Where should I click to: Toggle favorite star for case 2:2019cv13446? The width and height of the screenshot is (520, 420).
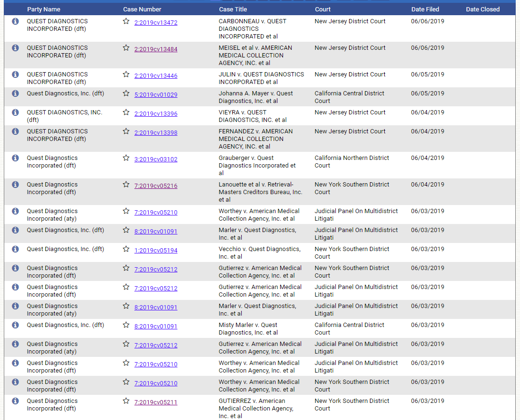(x=126, y=74)
